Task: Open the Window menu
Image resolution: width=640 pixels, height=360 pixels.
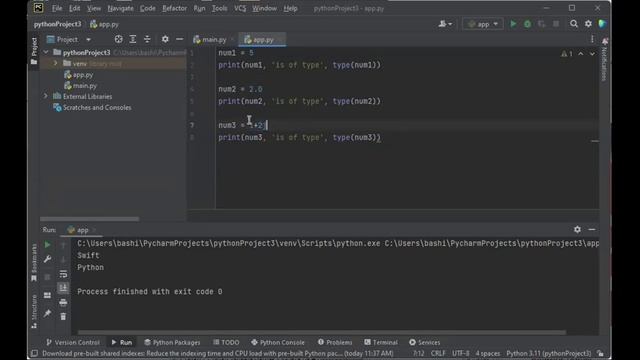Action: [x=264, y=8]
